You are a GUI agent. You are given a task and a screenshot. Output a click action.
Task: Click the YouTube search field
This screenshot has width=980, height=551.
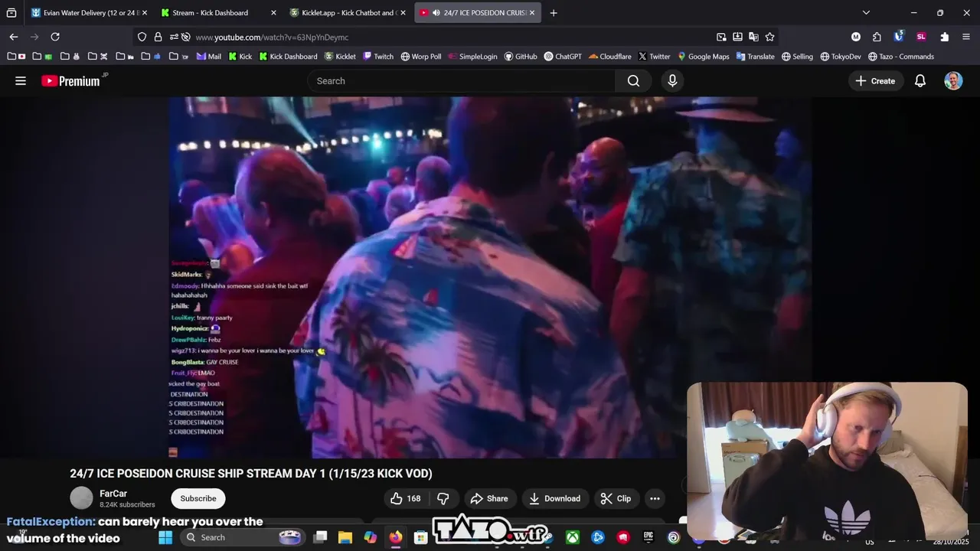[x=462, y=81]
